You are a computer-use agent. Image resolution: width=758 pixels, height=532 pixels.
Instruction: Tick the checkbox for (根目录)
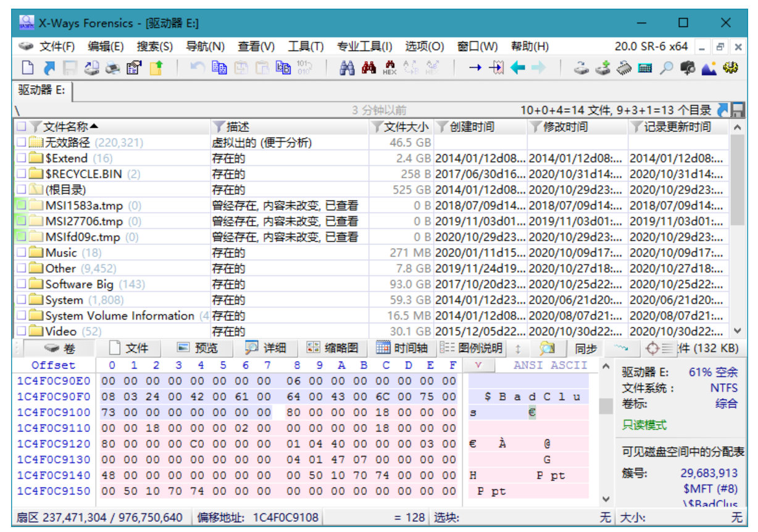[21, 190]
